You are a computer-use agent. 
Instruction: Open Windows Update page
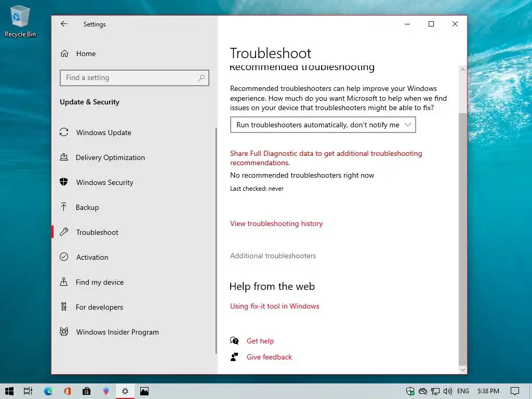tap(103, 132)
